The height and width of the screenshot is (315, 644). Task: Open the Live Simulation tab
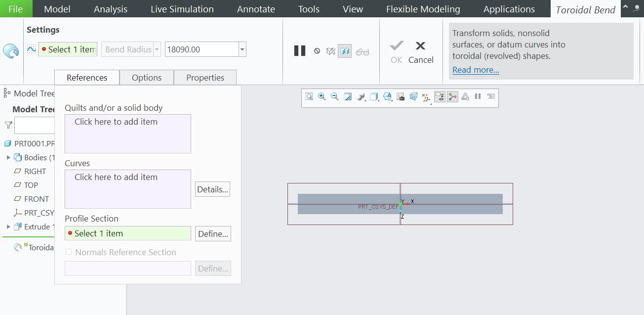(182, 9)
